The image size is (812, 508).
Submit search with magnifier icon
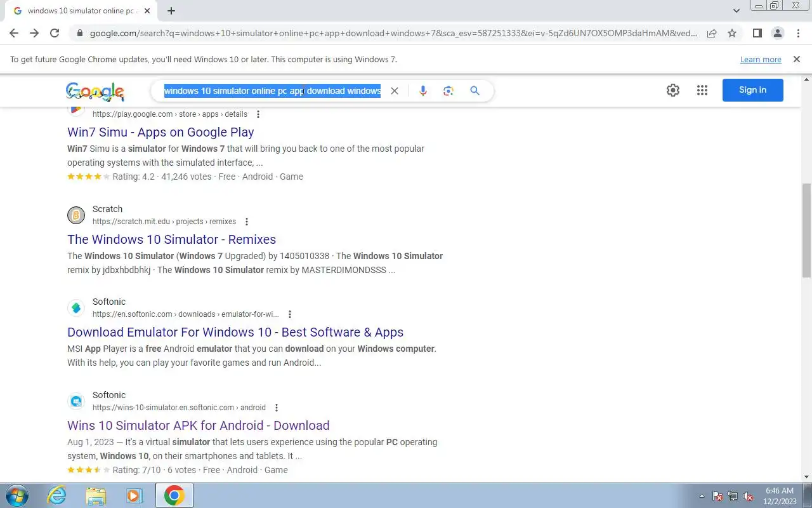click(475, 91)
